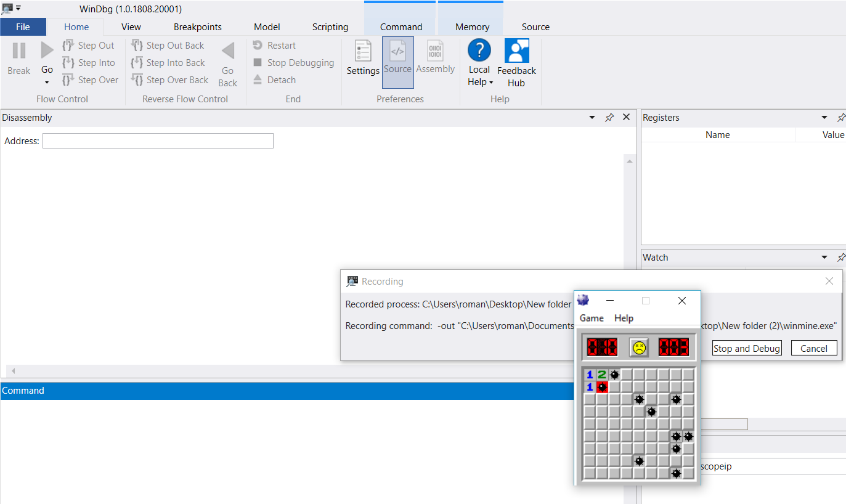The width and height of the screenshot is (846, 504).
Task: Click Stop and Debug in Recording dialog
Action: (x=747, y=348)
